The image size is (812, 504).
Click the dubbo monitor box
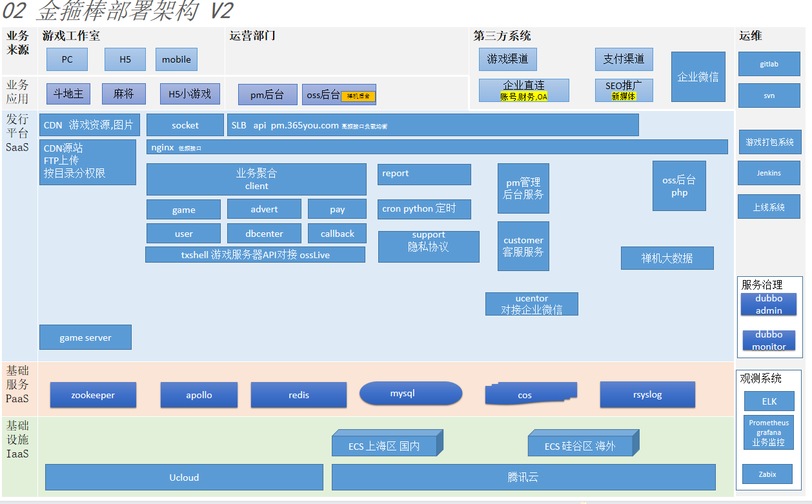click(x=769, y=341)
